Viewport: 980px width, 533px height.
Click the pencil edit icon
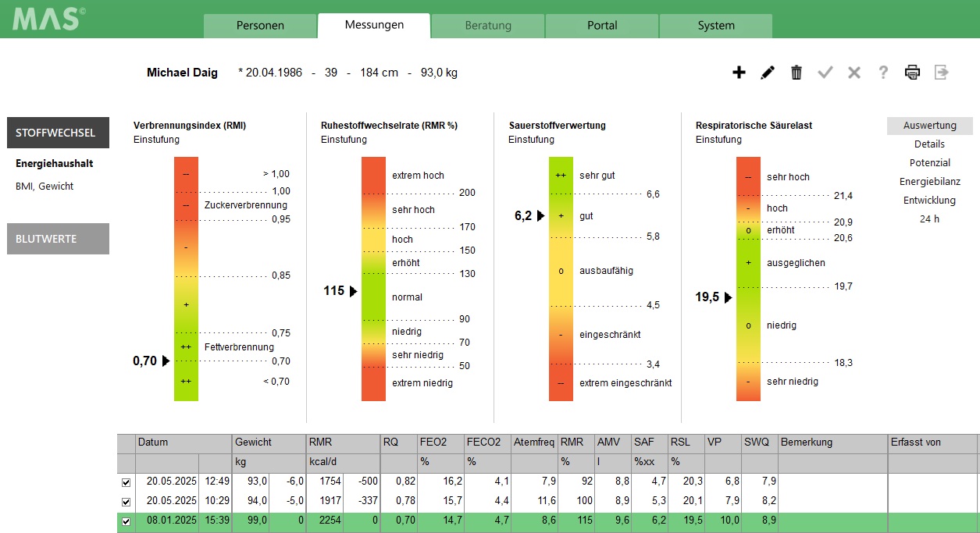pyautogui.click(x=768, y=73)
